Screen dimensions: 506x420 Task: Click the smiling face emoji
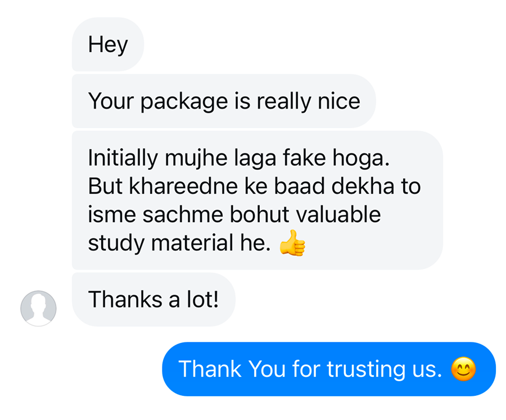464,369
